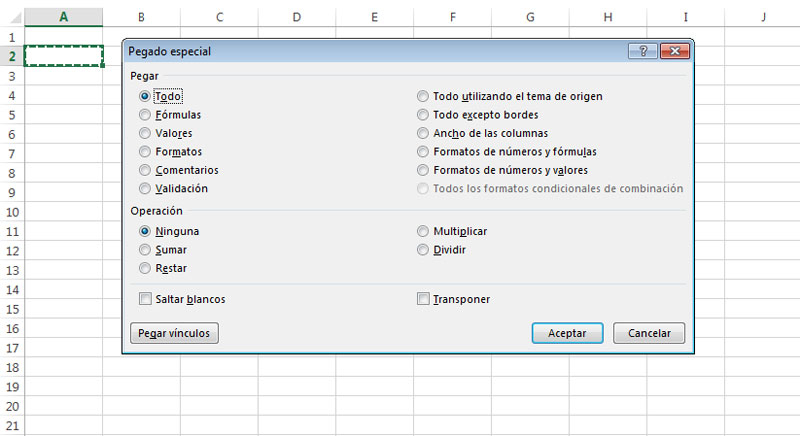Image resolution: width=800 pixels, height=436 pixels.
Task: Click the Pegar vínculos button
Action: [174, 333]
